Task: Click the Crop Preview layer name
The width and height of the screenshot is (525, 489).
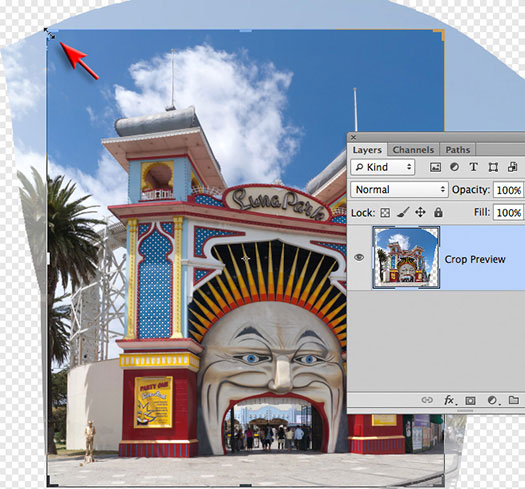Action: coord(475,259)
